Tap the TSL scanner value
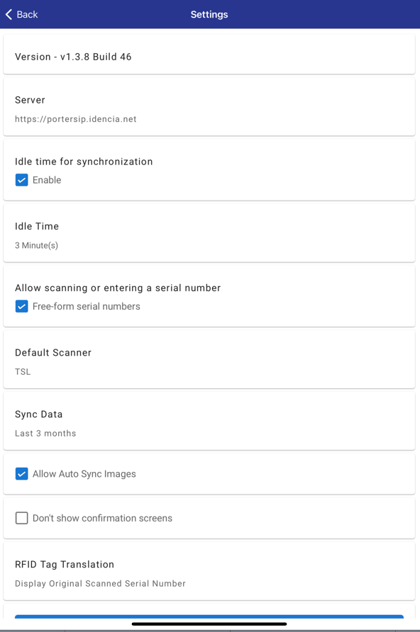This screenshot has height=632, width=420. click(x=23, y=372)
